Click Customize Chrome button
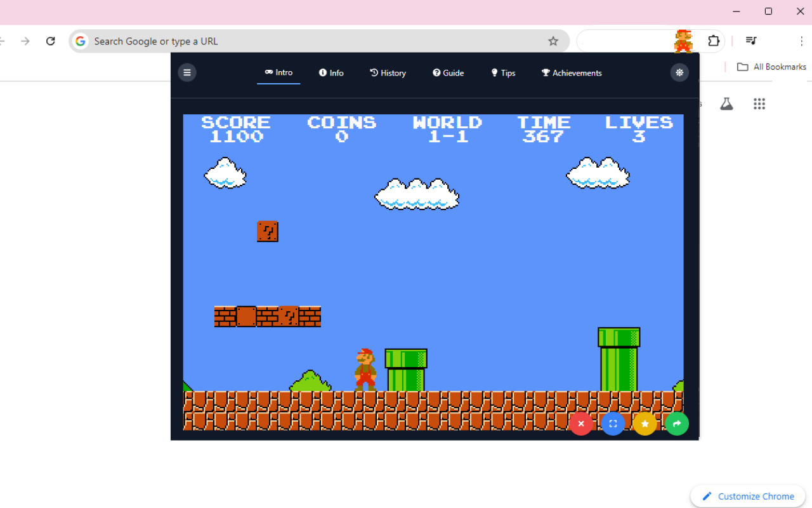The image size is (812, 508). click(x=748, y=496)
